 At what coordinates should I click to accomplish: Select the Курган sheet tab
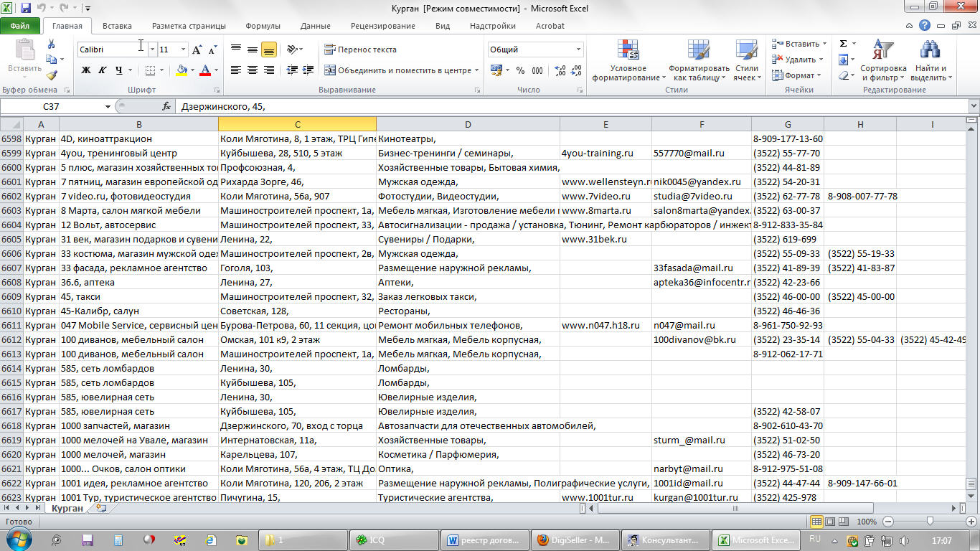[67, 508]
